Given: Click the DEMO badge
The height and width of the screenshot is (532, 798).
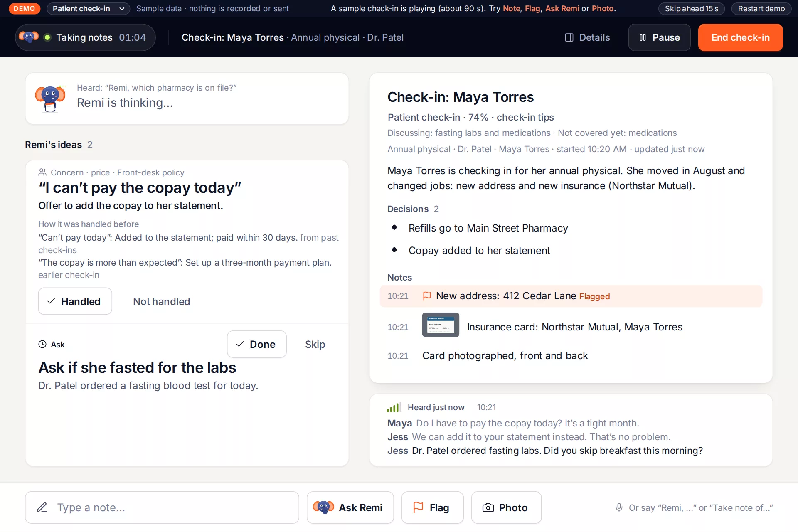Looking at the screenshot, I should (25, 9).
